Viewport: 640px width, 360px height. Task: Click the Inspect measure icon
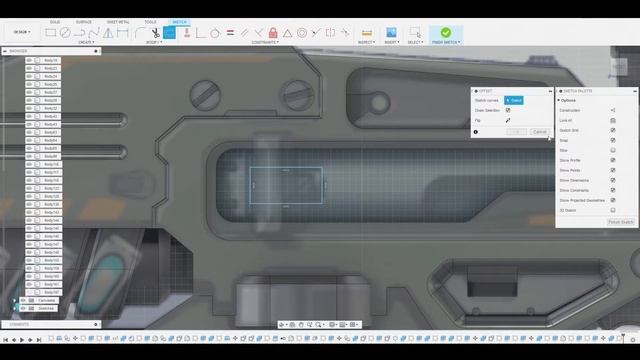click(x=367, y=33)
